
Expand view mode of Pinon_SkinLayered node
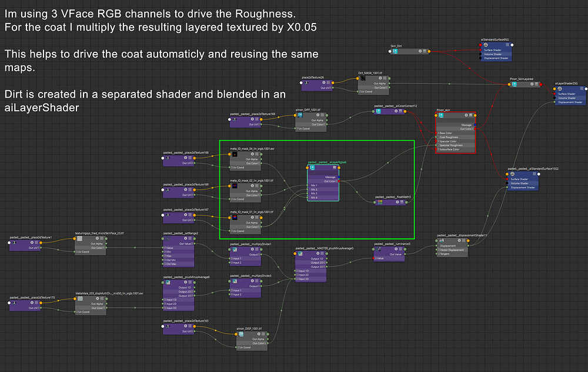[536, 84]
